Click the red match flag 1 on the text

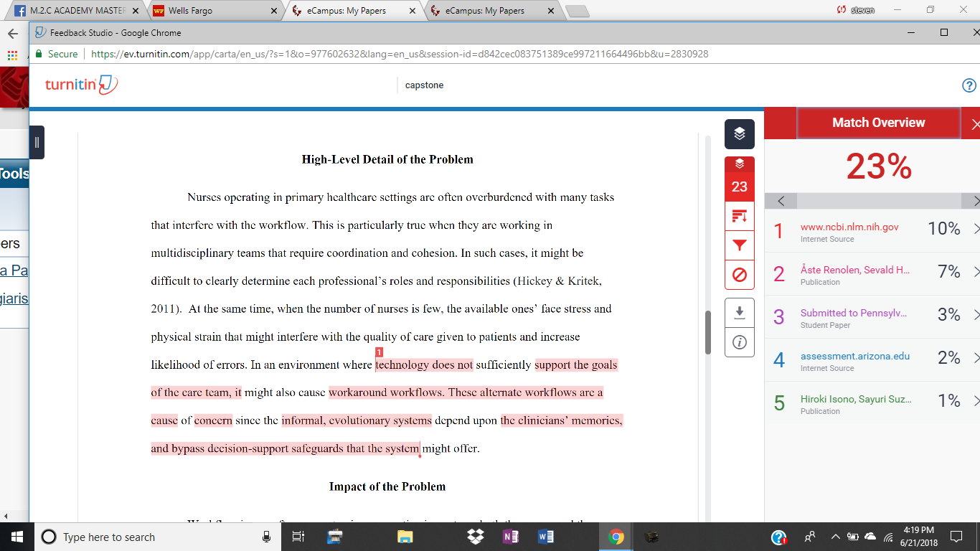click(379, 352)
